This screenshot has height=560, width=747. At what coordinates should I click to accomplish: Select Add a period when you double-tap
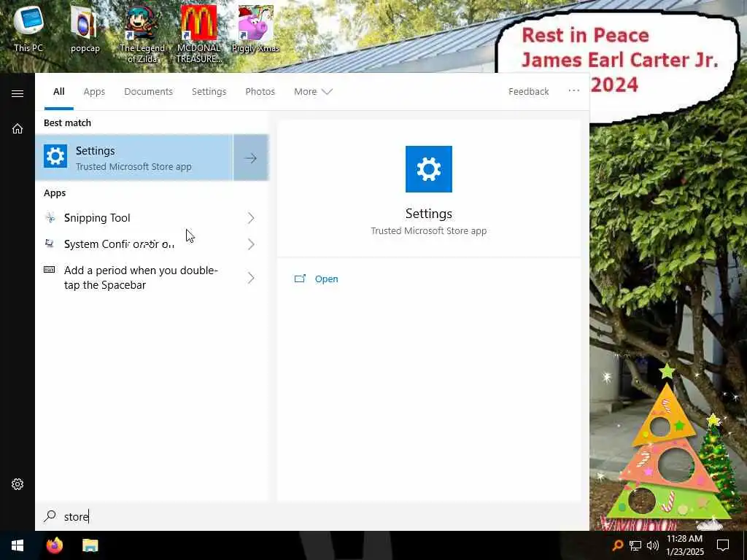point(152,278)
